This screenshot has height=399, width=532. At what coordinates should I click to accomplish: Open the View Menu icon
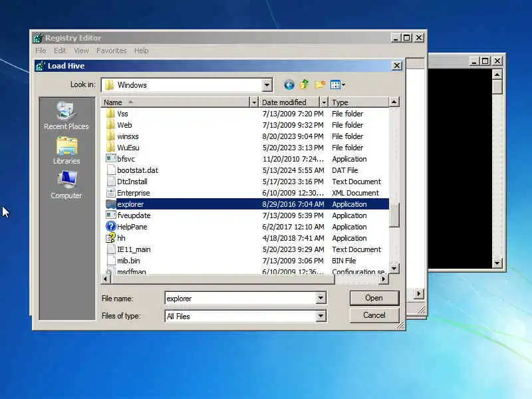[x=335, y=84]
